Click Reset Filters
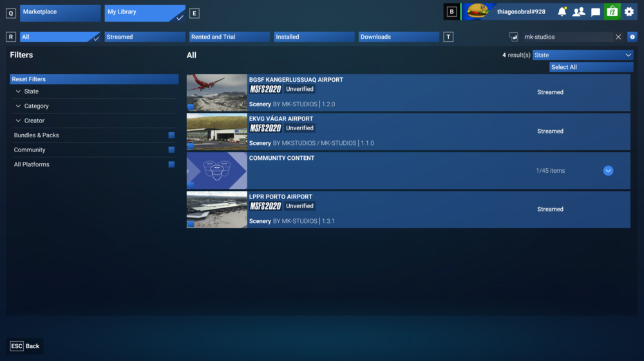 point(94,79)
